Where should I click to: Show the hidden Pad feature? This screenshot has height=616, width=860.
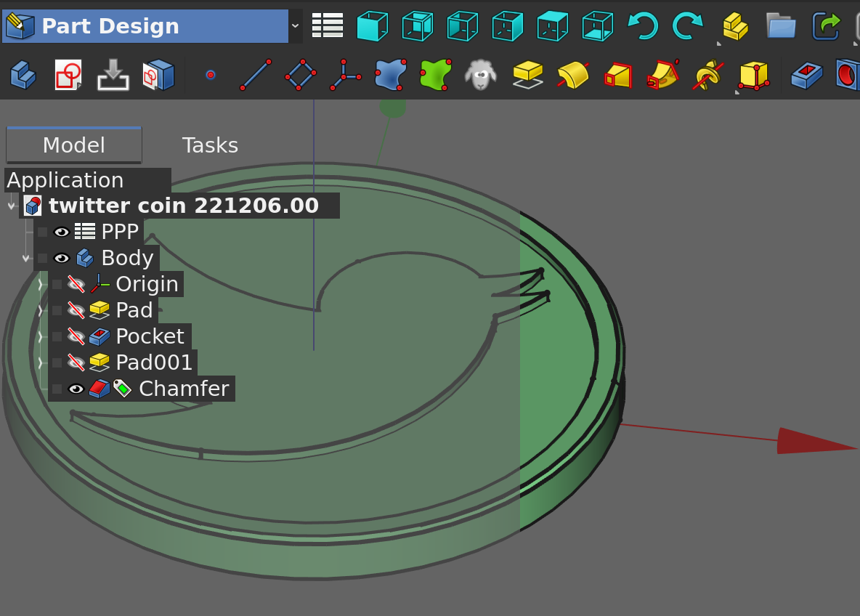click(x=76, y=310)
